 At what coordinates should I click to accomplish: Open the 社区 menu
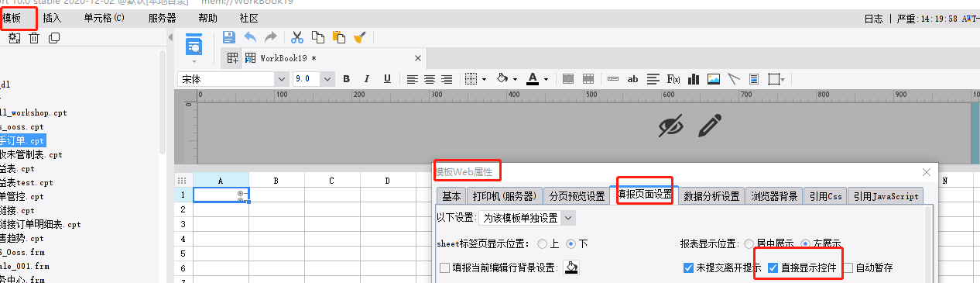point(248,18)
